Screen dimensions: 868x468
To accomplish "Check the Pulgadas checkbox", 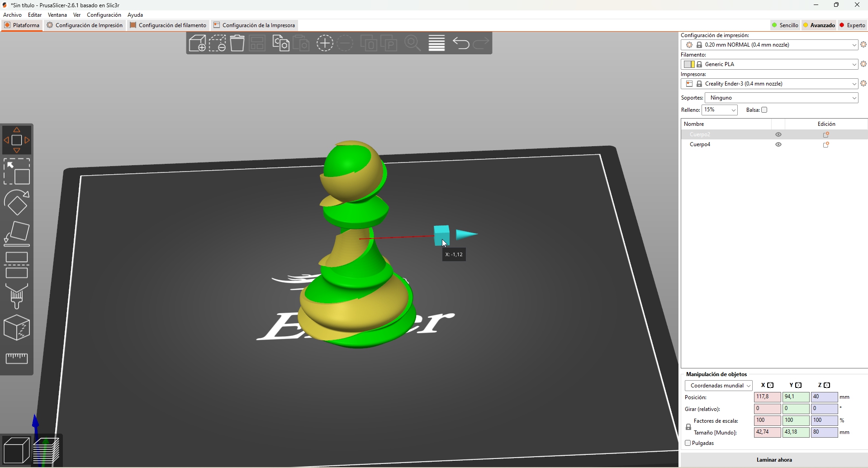I will [x=688, y=443].
